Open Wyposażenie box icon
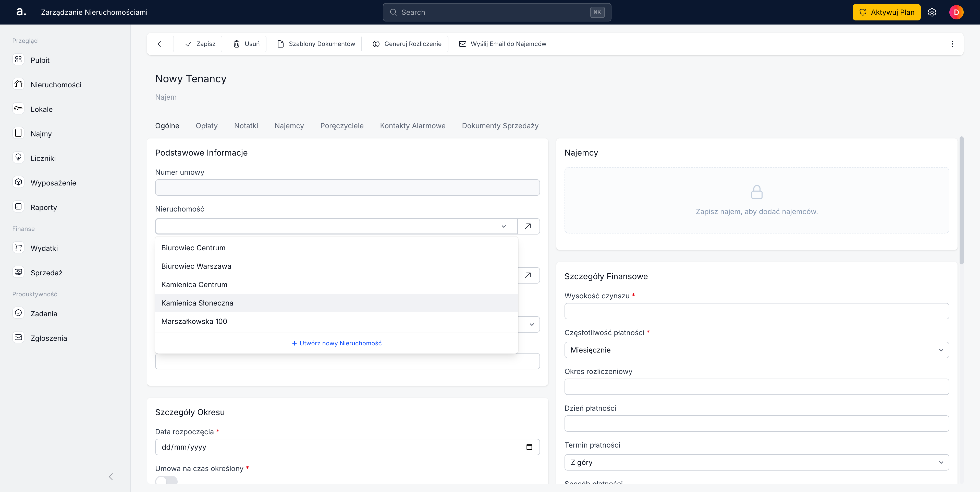This screenshot has width=980, height=492. 18,182
